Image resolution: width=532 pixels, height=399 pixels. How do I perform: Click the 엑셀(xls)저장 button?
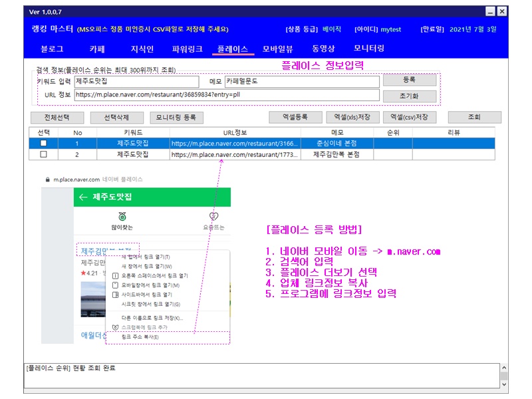pyautogui.click(x=352, y=118)
